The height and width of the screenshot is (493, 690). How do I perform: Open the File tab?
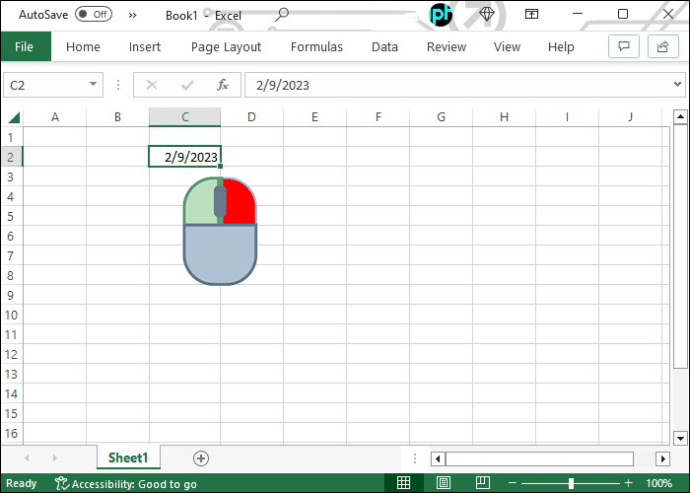point(26,46)
